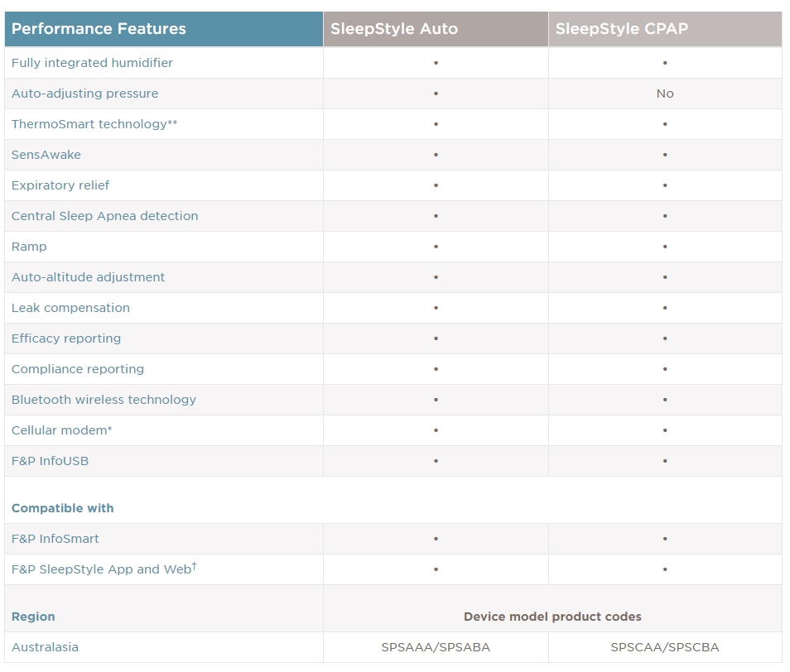Screen dimensions: 790x672
Task: Click the SPSAAA/SPSABA product code cell
Action: click(x=436, y=647)
